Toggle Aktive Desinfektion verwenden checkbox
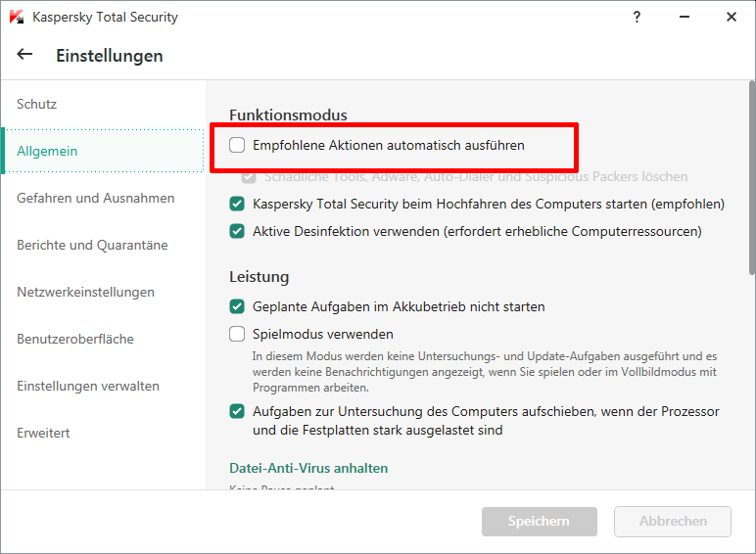 click(237, 232)
